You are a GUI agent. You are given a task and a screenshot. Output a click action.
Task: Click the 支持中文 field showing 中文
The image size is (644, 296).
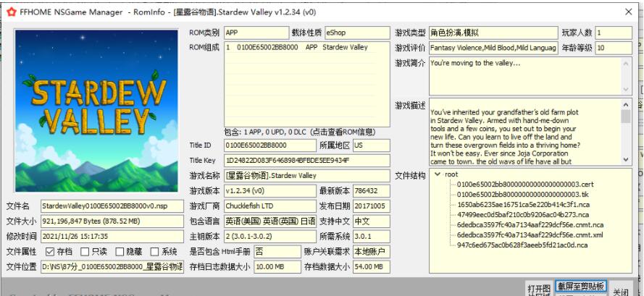(372, 221)
